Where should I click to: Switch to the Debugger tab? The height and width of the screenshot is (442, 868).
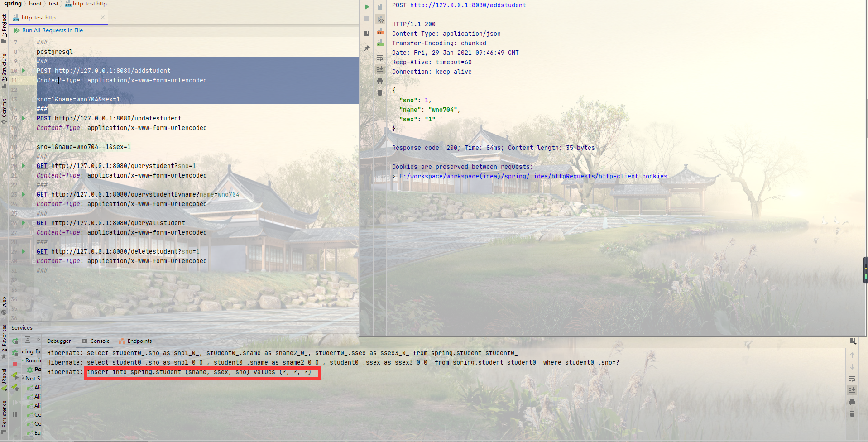[59, 341]
